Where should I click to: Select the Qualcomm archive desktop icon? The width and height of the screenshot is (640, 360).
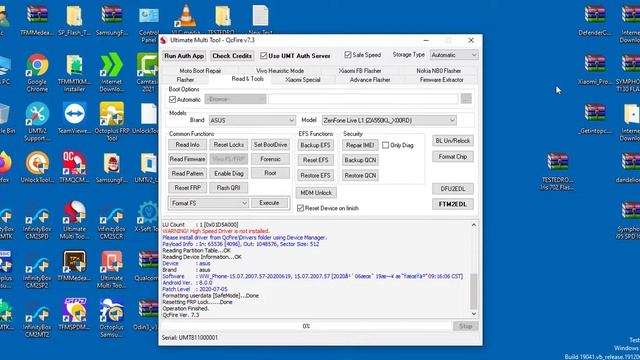[x=149, y=265]
